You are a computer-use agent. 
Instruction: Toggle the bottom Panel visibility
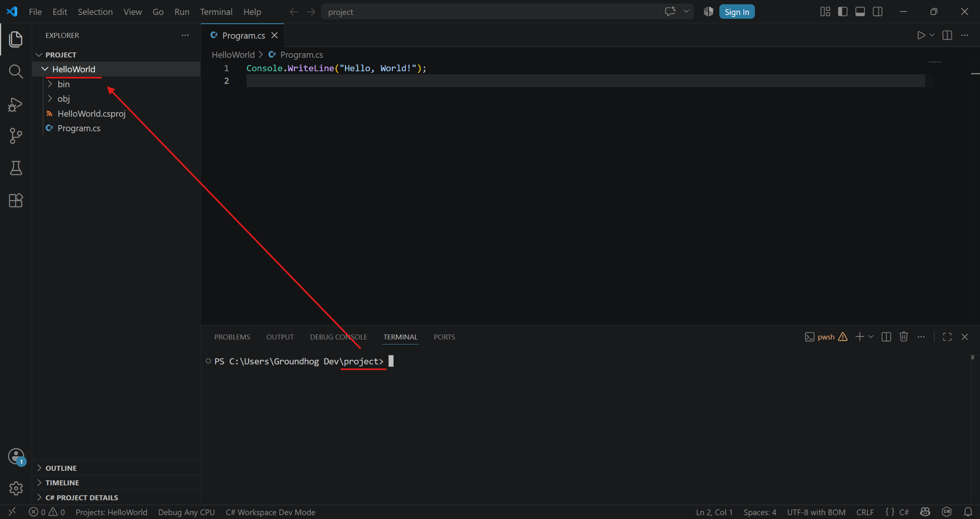pos(860,12)
